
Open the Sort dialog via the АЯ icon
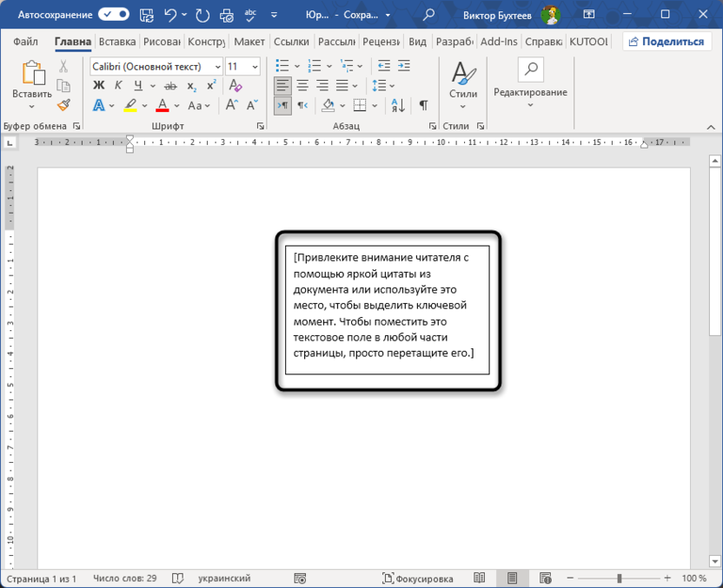pyautogui.click(x=395, y=105)
